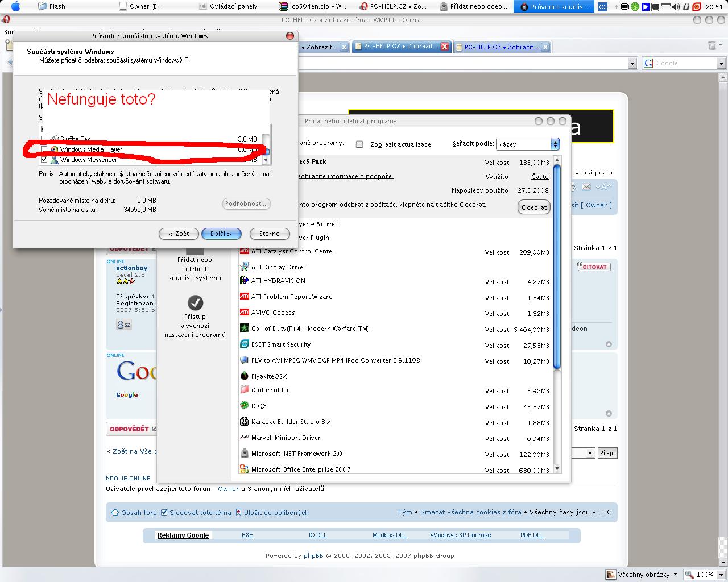Switch to Přidat nebo odebrat taskbar item
This screenshot has height=582, width=728.
pos(474,6)
